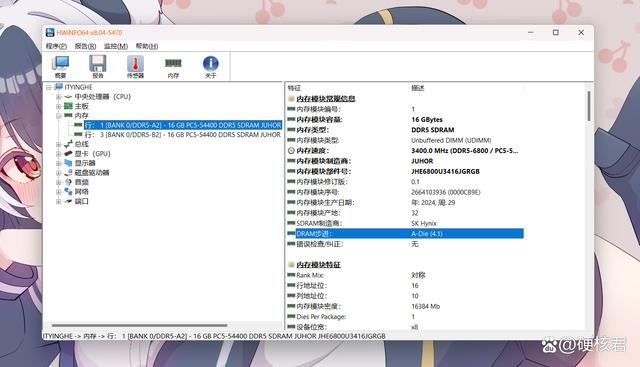Viewport: 640px width, 367px height.
Task: Open the 帮助(H) menu
Action: coord(147,46)
